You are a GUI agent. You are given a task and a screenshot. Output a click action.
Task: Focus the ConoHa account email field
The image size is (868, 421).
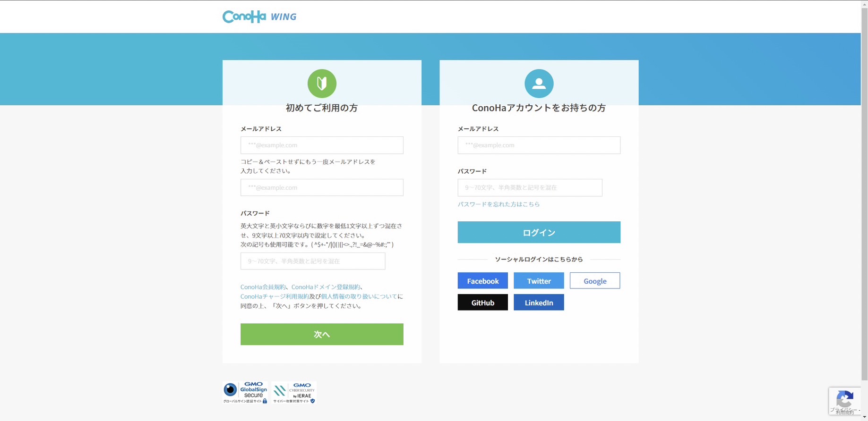click(x=539, y=145)
